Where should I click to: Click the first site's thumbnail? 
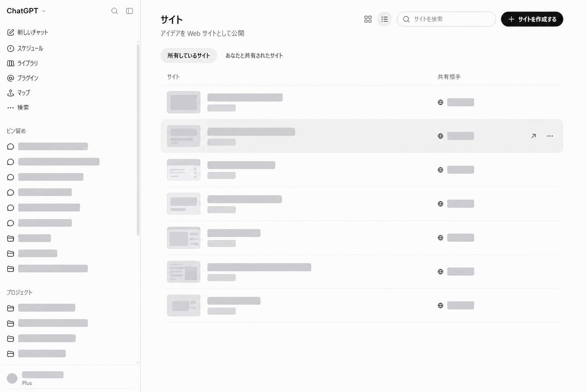(184, 102)
